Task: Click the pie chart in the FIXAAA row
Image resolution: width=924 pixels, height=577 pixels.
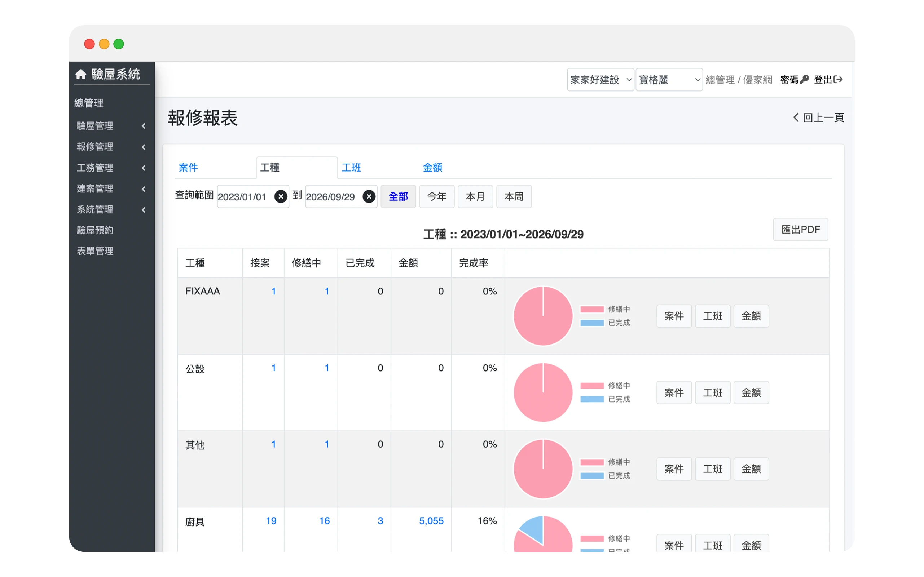Action: pos(543,316)
